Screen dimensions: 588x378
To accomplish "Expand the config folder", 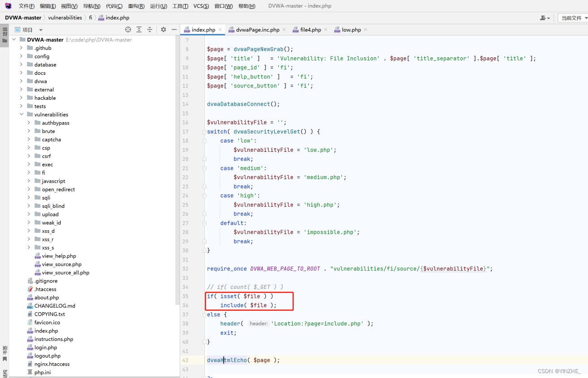I will (x=21, y=56).
